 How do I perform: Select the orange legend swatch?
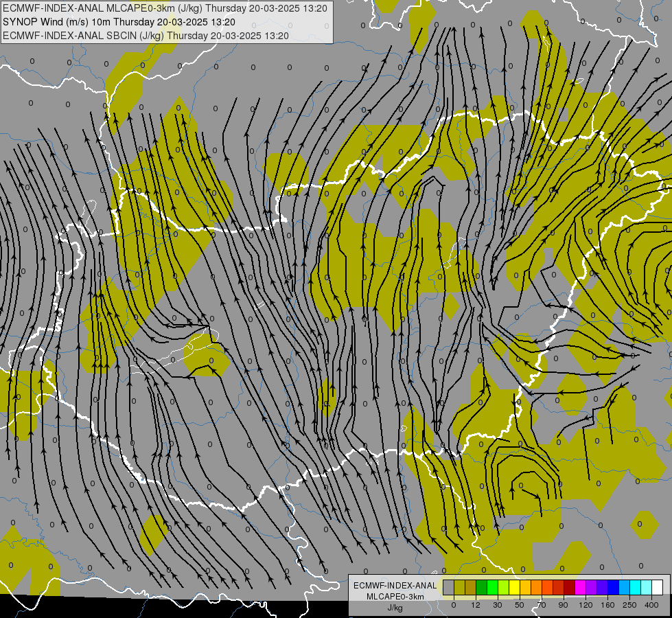pyautogui.click(x=537, y=587)
